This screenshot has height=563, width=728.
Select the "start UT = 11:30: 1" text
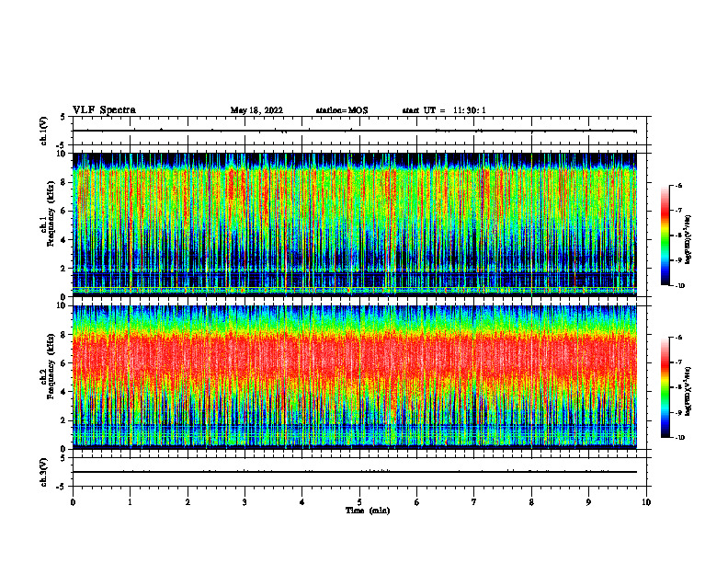(444, 110)
